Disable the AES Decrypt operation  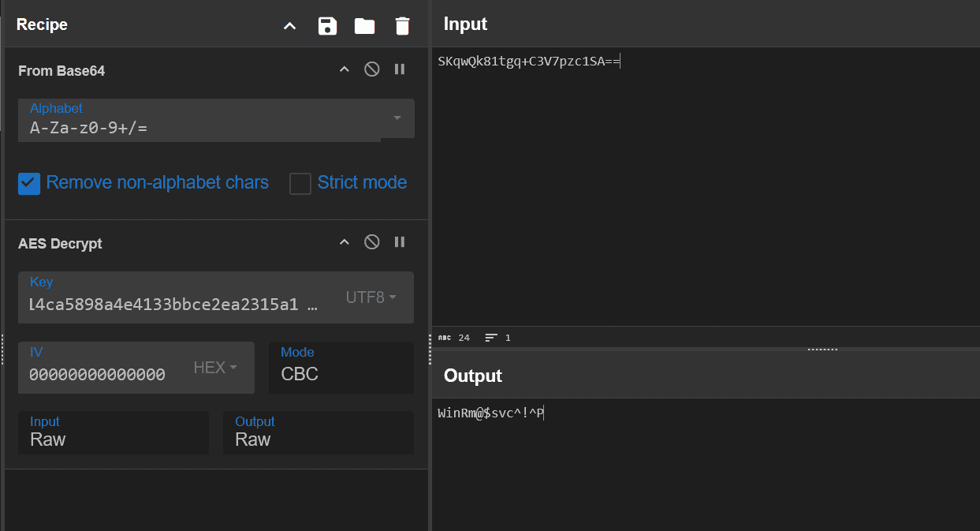point(371,242)
